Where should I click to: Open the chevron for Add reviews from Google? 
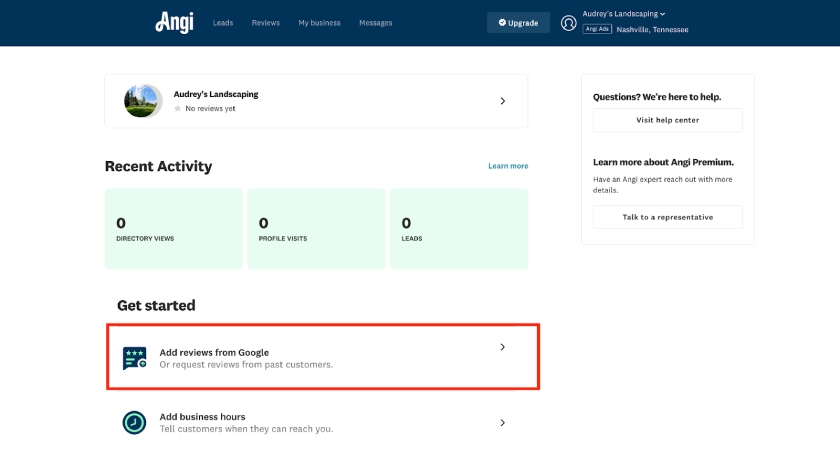502,347
